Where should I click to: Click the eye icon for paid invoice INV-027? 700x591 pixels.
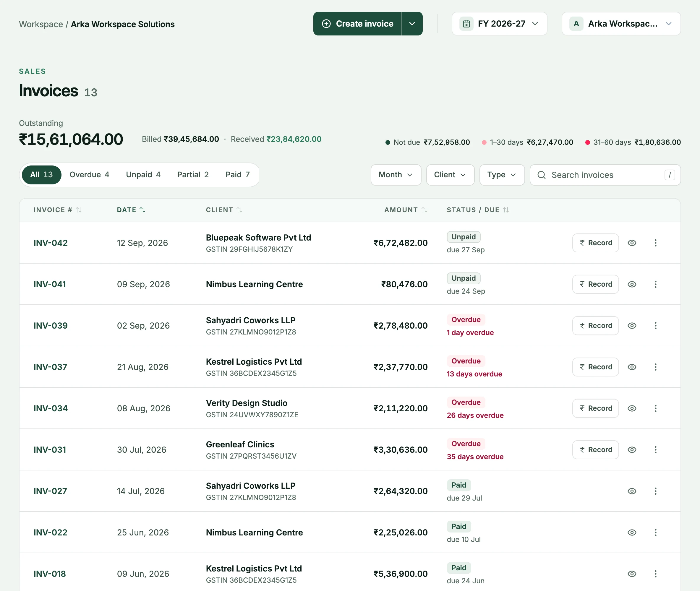click(x=632, y=491)
